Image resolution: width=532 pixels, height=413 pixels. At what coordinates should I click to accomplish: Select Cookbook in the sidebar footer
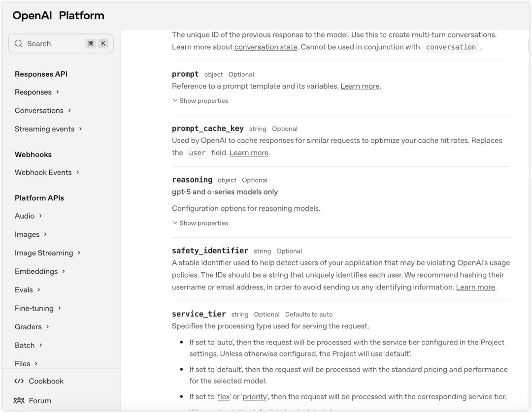pyautogui.click(x=46, y=381)
